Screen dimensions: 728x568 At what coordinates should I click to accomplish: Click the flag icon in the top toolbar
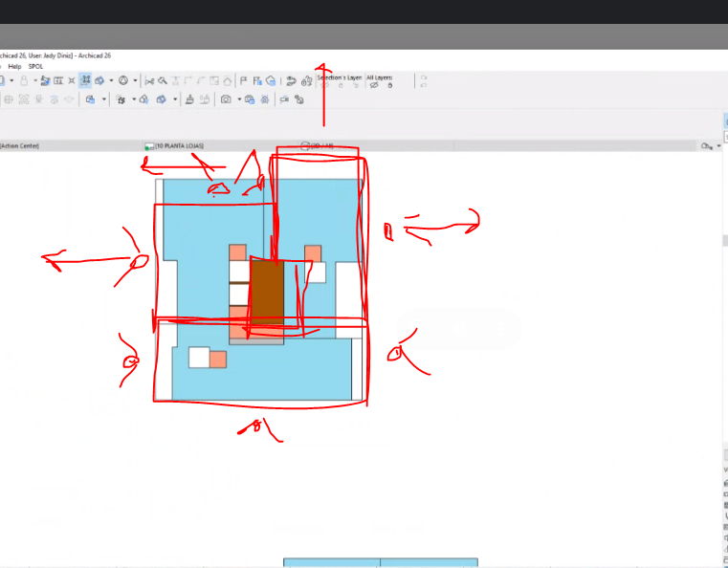[243, 81]
